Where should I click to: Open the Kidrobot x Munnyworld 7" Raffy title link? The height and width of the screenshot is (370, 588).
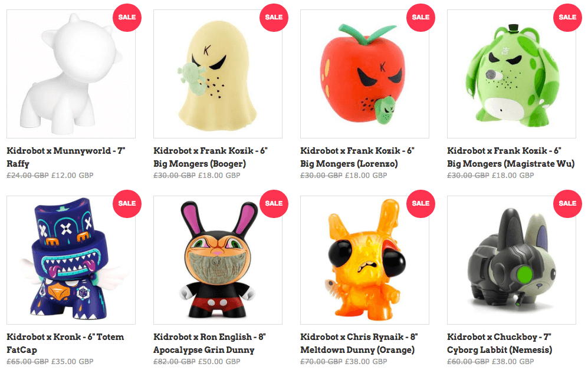pyautogui.click(x=66, y=157)
